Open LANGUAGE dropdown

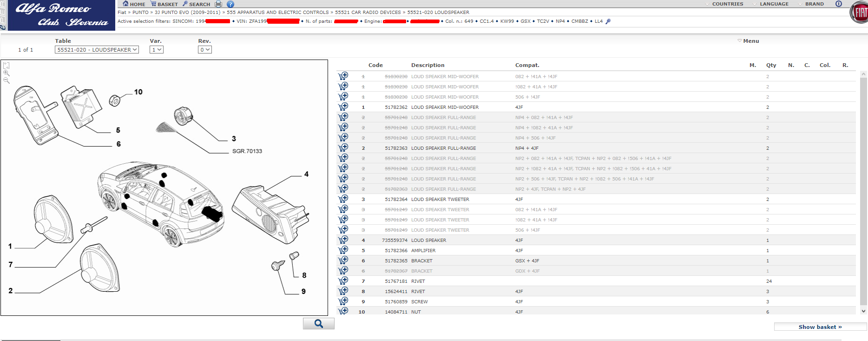coord(770,4)
